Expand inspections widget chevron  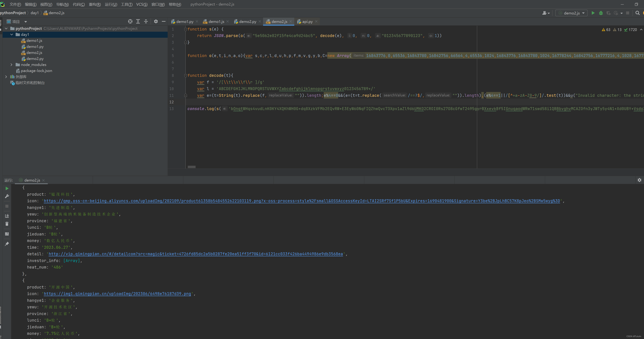click(641, 29)
